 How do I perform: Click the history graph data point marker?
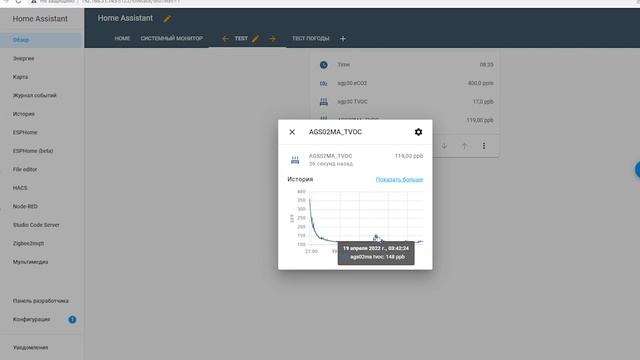click(376, 237)
